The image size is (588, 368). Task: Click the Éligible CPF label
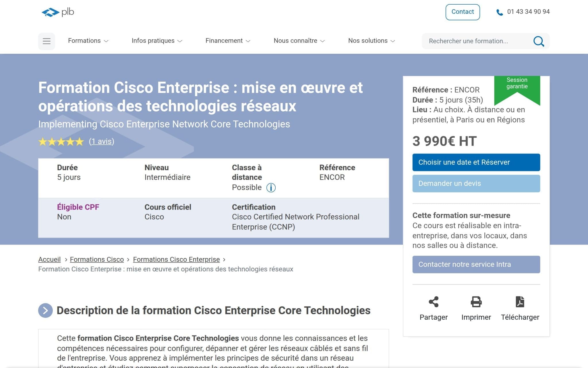[x=78, y=207]
